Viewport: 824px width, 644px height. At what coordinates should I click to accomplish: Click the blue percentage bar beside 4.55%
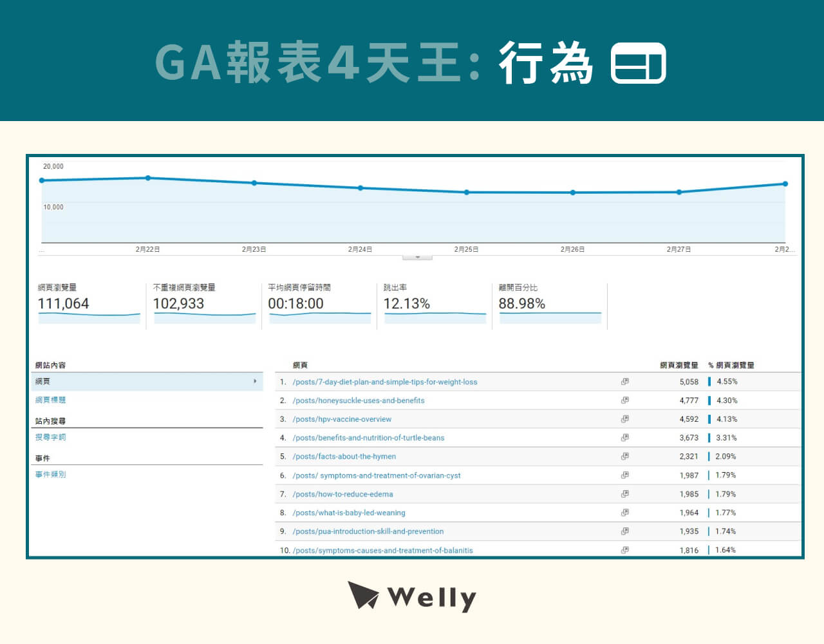710,381
